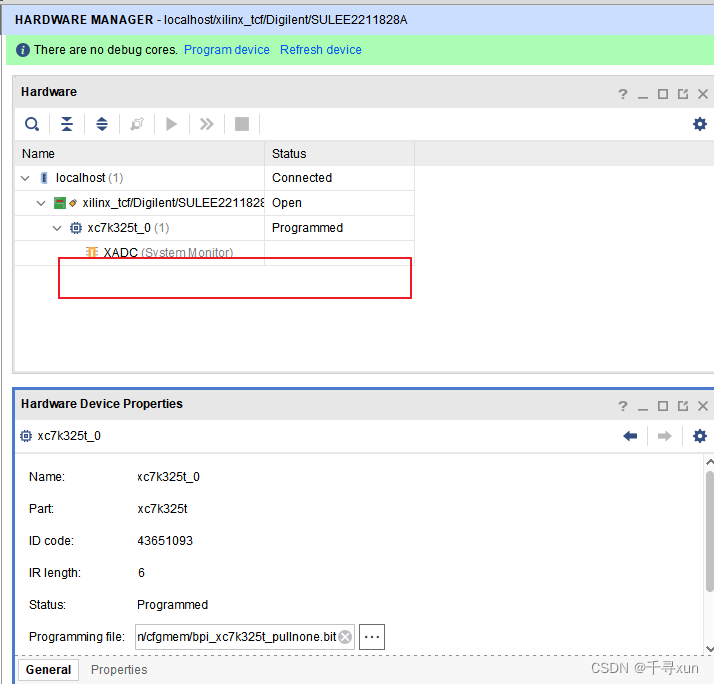Minimize the Hardware panel
The height and width of the screenshot is (684, 714).
coord(643,95)
